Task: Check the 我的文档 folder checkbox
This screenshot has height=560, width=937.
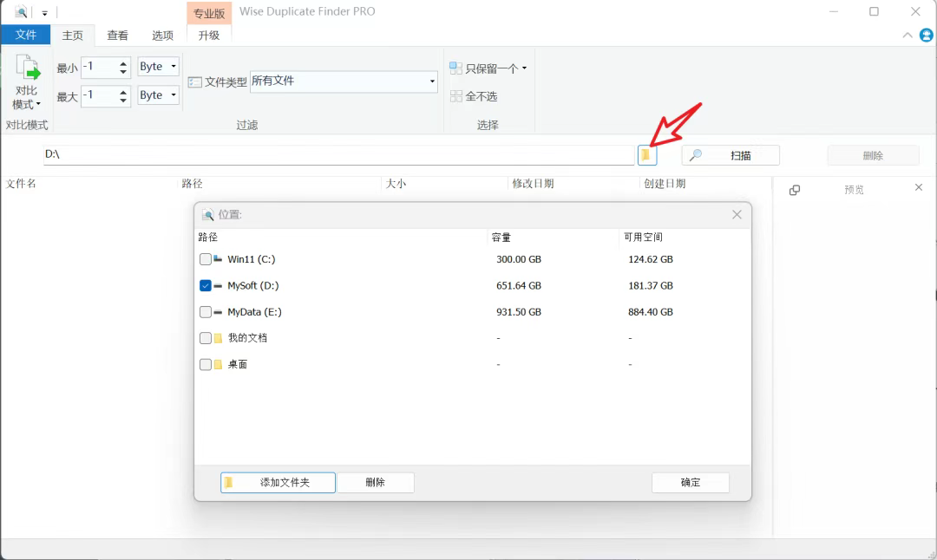Action: click(x=205, y=338)
